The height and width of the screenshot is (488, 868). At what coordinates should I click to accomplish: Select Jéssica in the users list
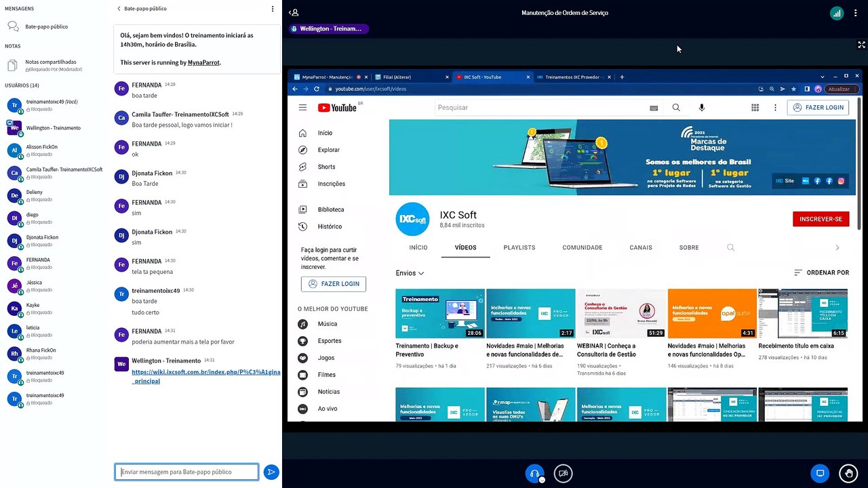tap(54, 286)
